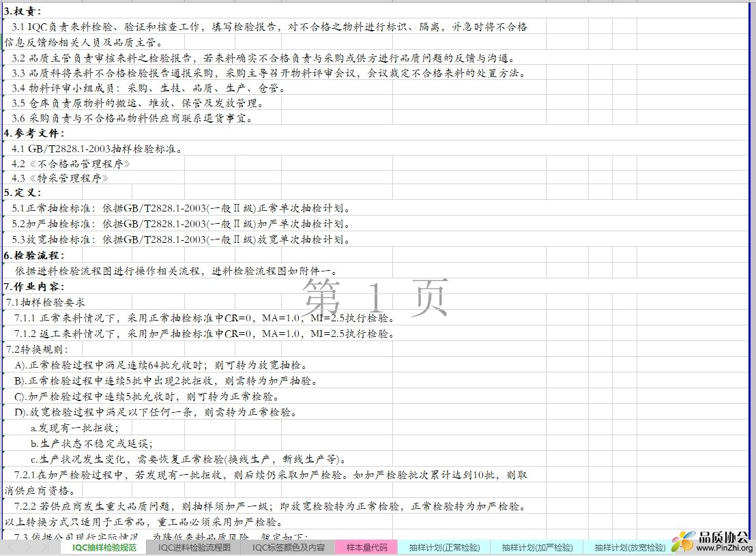756x556 pixels.
Task: Click the row 3.5 仓库负责原物料的搬运
Action: point(138,103)
